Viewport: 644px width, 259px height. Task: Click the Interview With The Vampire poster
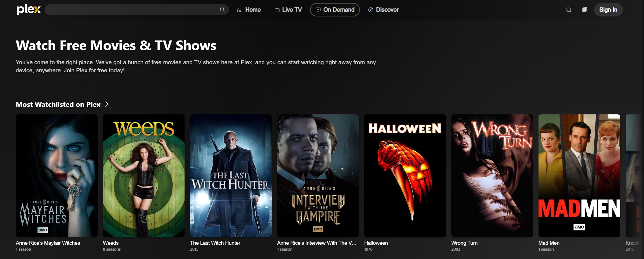pos(318,175)
